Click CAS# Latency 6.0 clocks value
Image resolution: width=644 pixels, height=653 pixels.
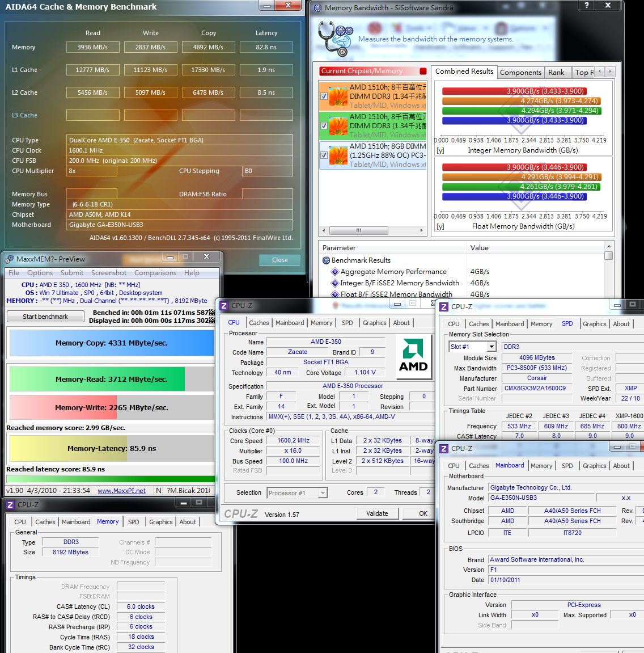click(x=141, y=607)
